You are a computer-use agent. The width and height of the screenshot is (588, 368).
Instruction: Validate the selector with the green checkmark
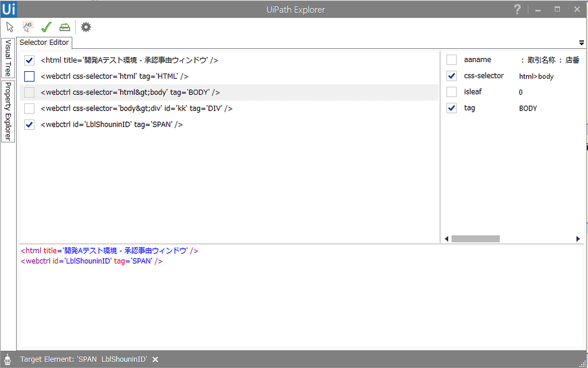pyautogui.click(x=46, y=26)
